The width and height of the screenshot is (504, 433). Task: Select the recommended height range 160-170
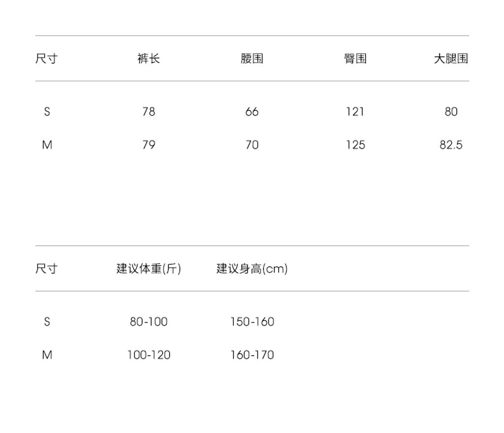coord(252,355)
